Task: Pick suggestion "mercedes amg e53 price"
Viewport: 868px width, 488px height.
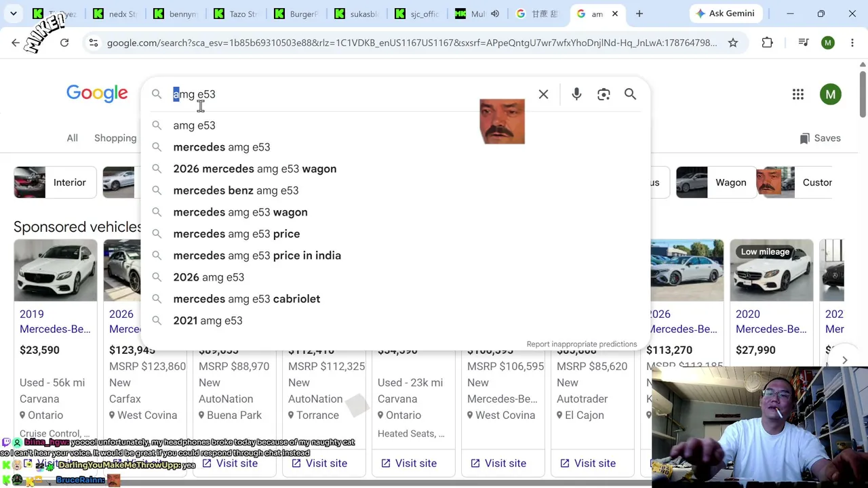Action: [395, 234]
